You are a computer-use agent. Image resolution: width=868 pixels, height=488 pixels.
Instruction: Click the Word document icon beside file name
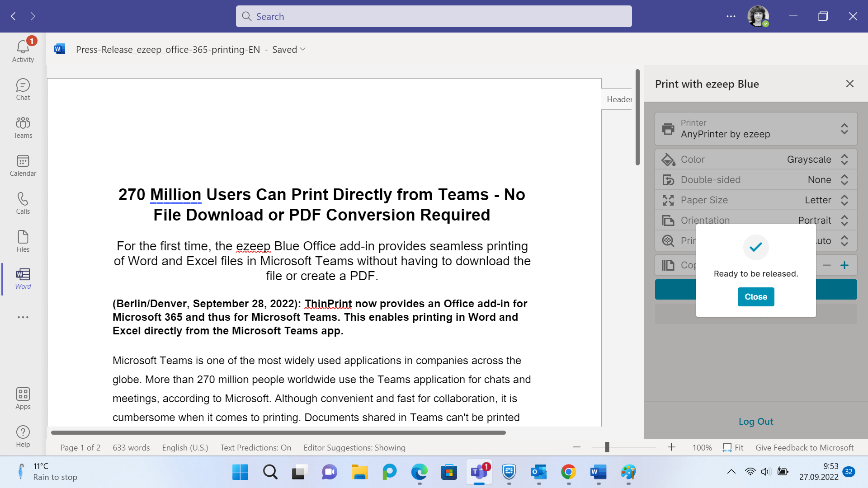tap(60, 49)
